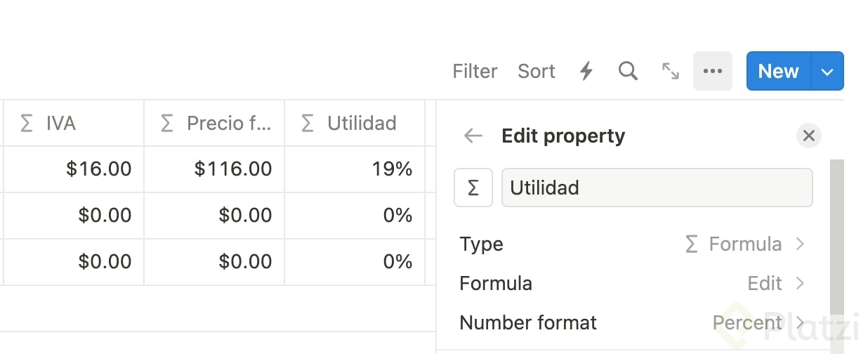Image resolution: width=868 pixels, height=354 pixels.
Task: Expand the dropdown arrow next to New
Action: point(827,71)
